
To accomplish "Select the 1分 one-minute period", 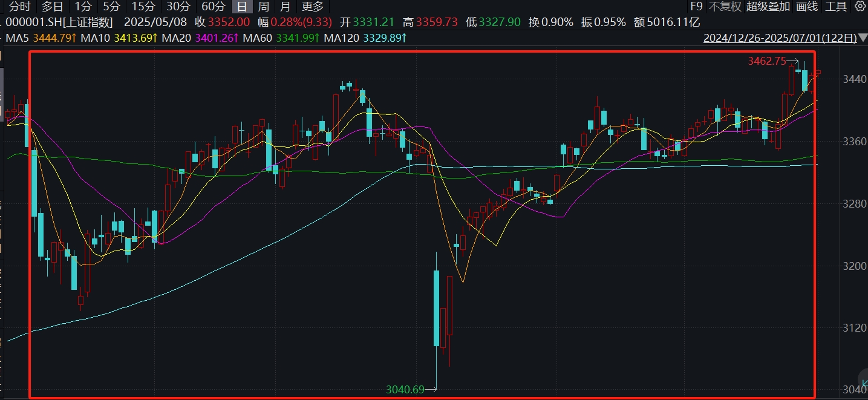I will [83, 7].
